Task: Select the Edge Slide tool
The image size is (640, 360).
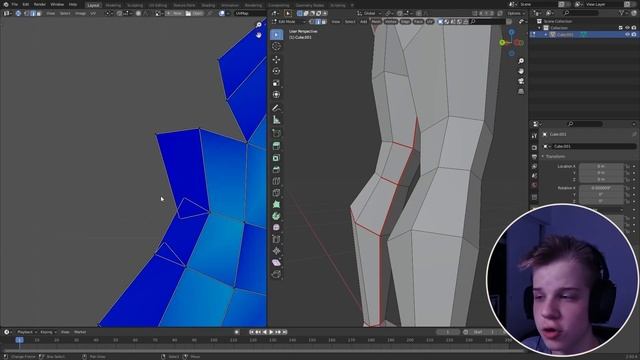Action: (x=276, y=240)
